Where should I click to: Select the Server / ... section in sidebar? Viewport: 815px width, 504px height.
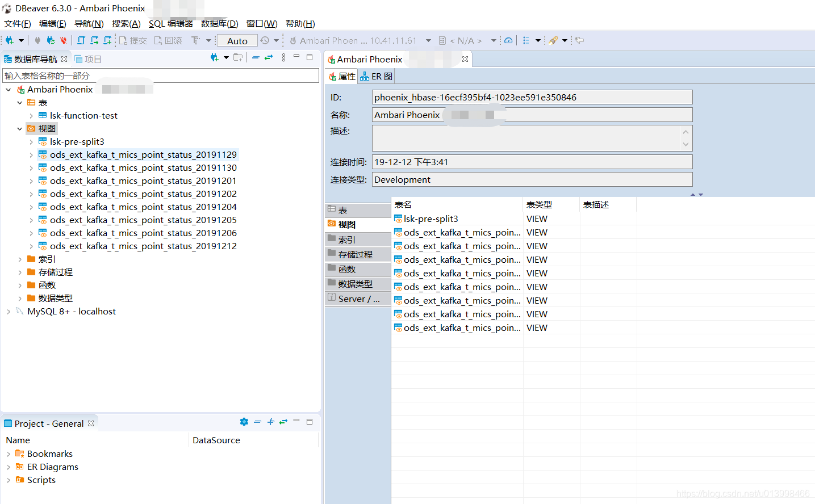[358, 299]
